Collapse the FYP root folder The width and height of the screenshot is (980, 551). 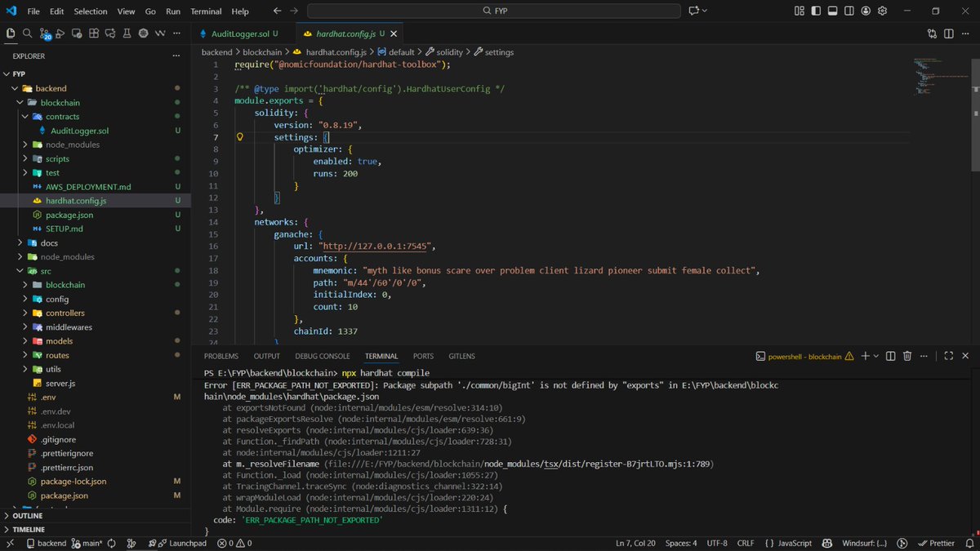click(7, 73)
